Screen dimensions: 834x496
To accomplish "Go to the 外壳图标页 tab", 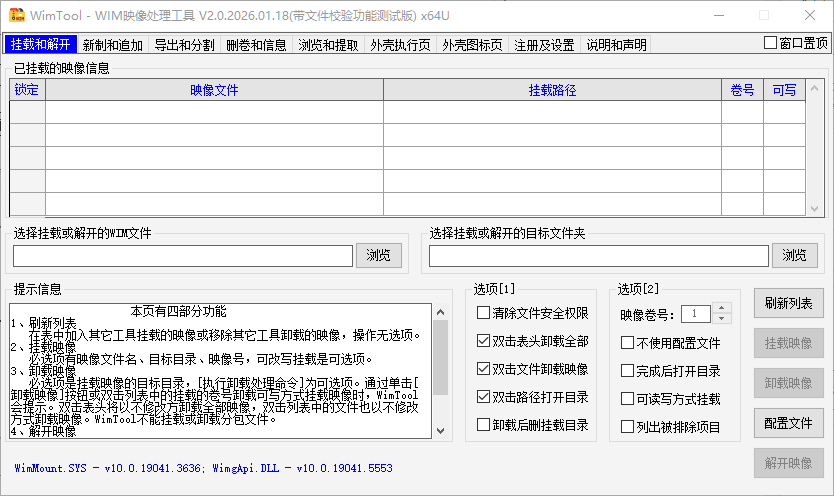I will pyautogui.click(x=472, y=45).
